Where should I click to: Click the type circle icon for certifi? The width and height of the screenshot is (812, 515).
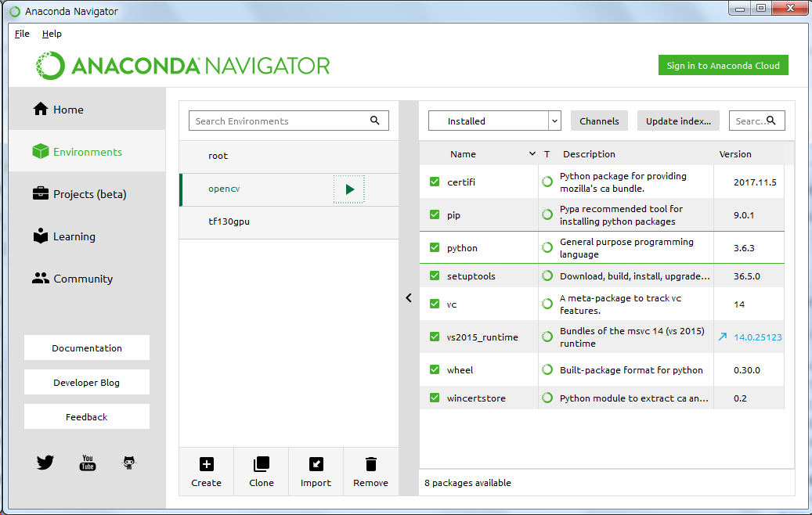click(x=547, y=182)
